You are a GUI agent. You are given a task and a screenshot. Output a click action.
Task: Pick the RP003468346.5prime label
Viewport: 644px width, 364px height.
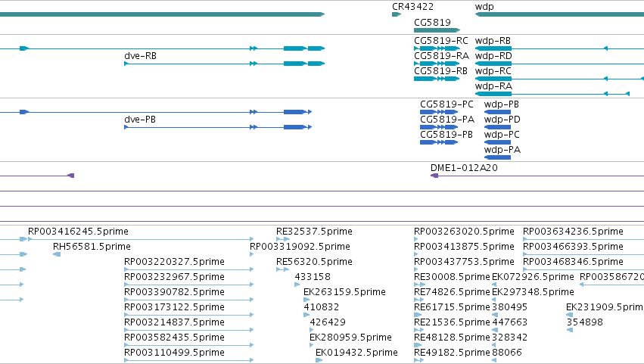click(x=573, y=262)
